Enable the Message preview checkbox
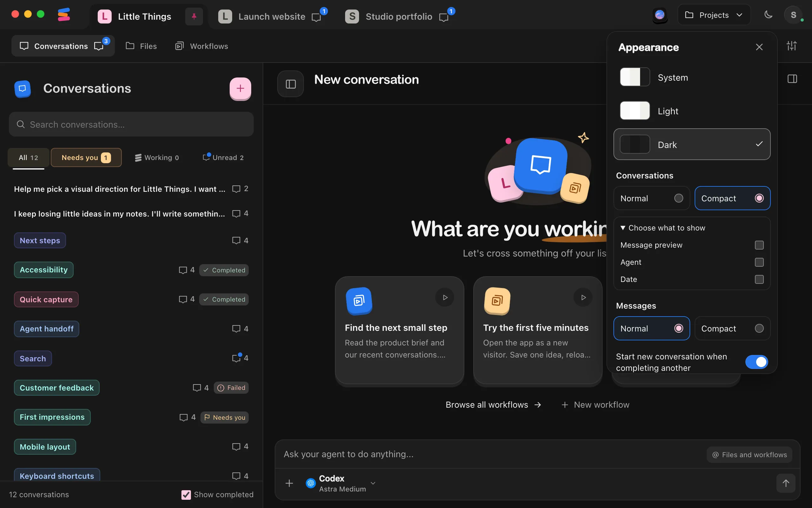812x508 pixels. tap(759, 245)
